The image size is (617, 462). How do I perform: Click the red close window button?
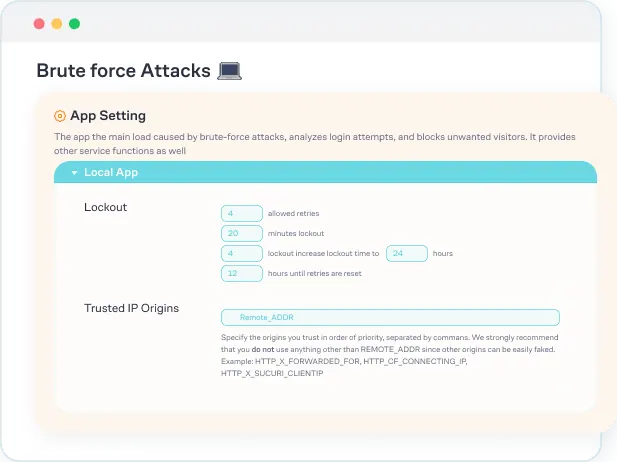tap(39, 24)
